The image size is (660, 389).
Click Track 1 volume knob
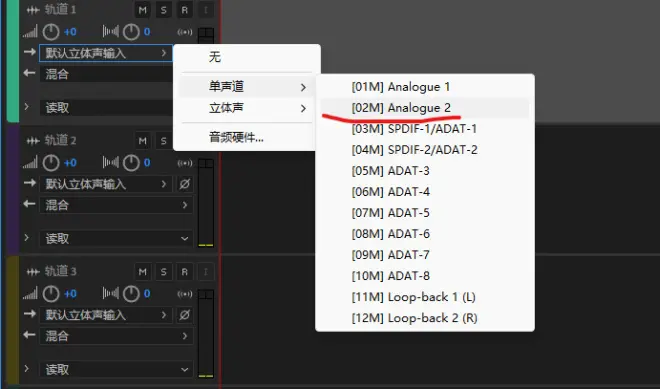point(51,32)
